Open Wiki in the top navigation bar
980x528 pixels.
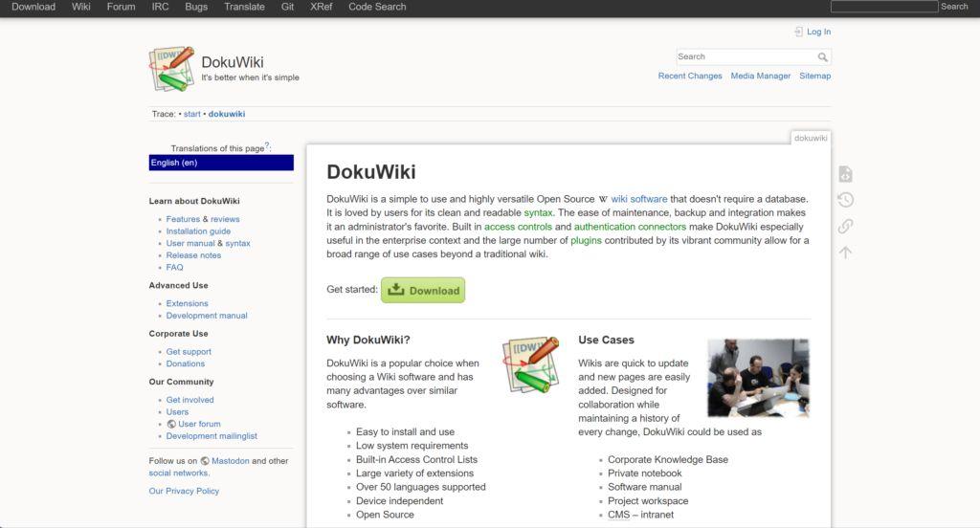pyautogui.click(x=80, y=7)
